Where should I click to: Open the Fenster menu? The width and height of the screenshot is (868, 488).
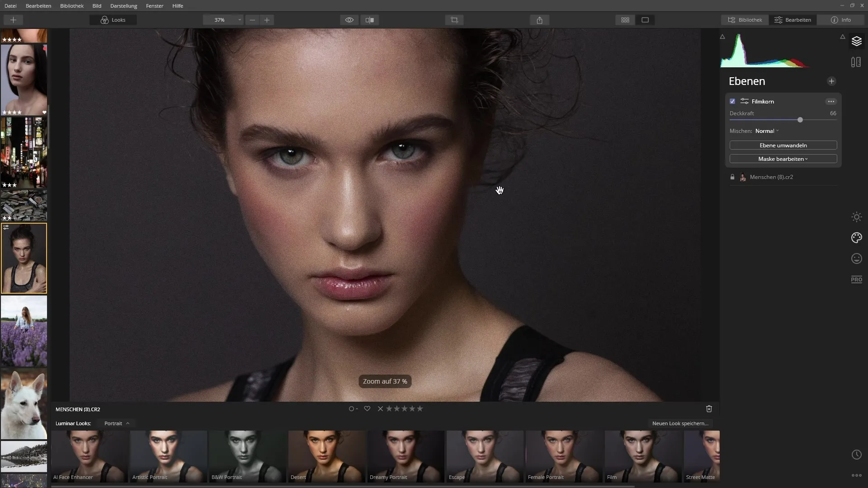155,6
